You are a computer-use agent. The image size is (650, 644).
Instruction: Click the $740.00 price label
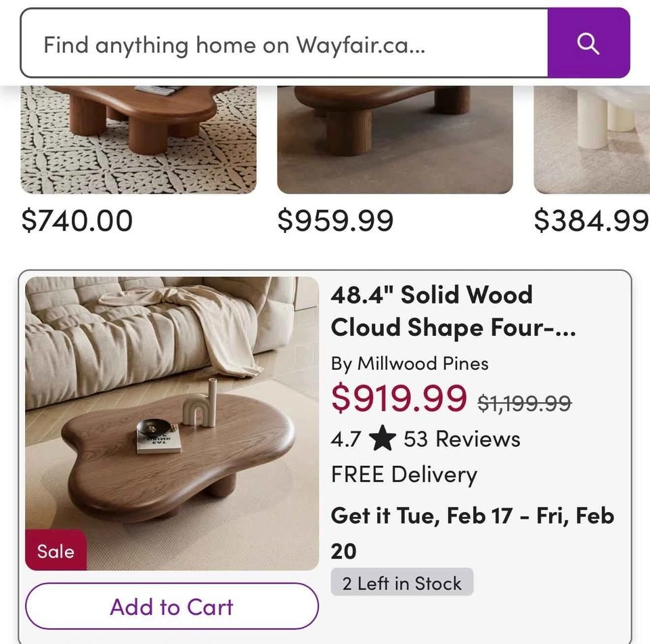[77, 221]
